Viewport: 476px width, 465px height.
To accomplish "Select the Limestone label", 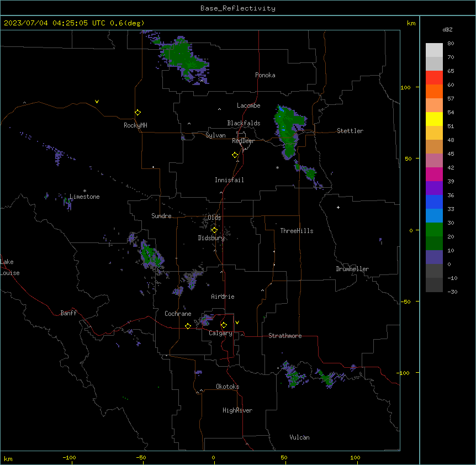I will click(84, 197).
